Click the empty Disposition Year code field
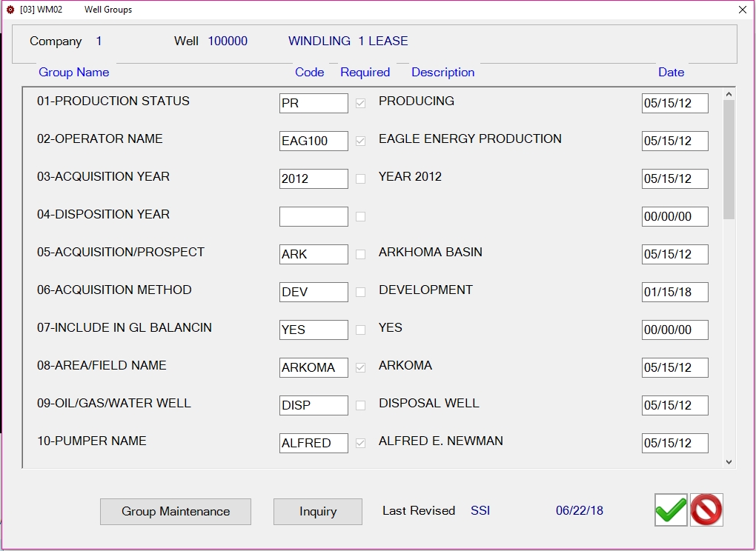The height and width of the screenshot is (551, 756). [x=314, y=217]
